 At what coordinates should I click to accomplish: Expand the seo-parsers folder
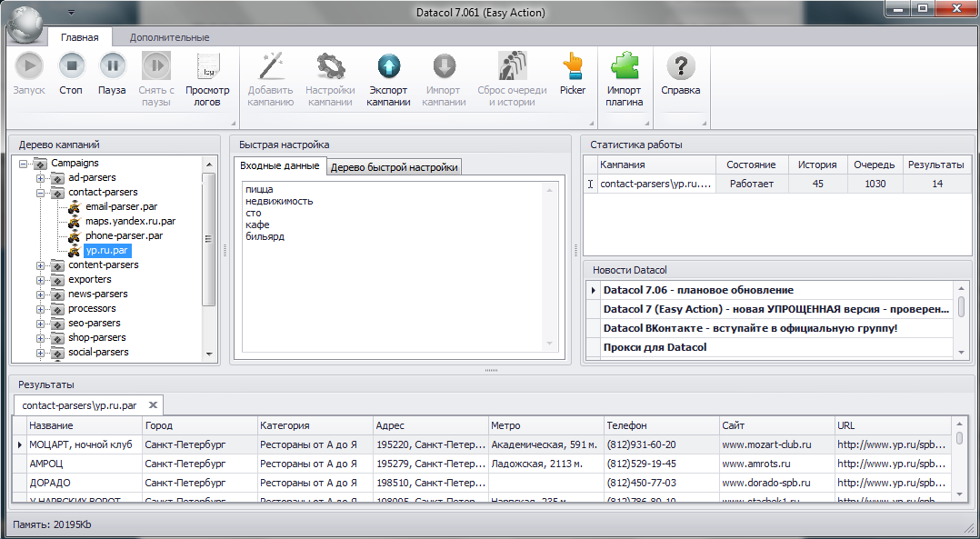coord(41,324)
